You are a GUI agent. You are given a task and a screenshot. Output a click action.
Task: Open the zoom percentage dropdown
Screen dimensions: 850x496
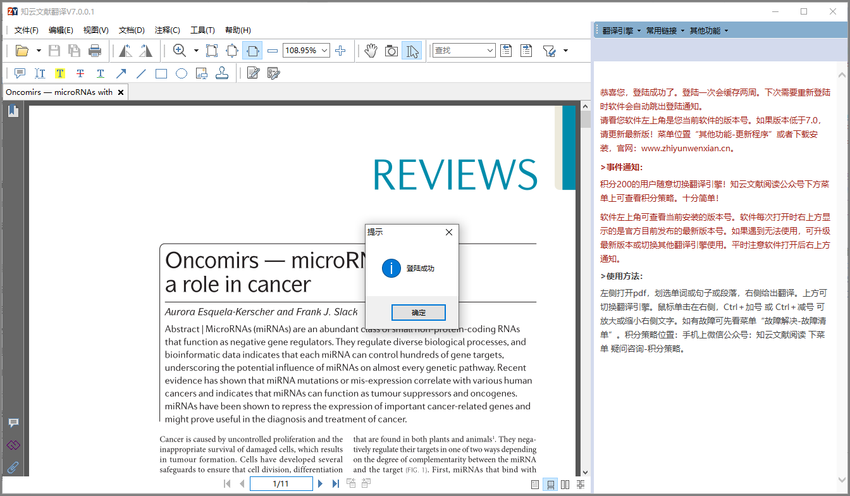pos(323,50)
